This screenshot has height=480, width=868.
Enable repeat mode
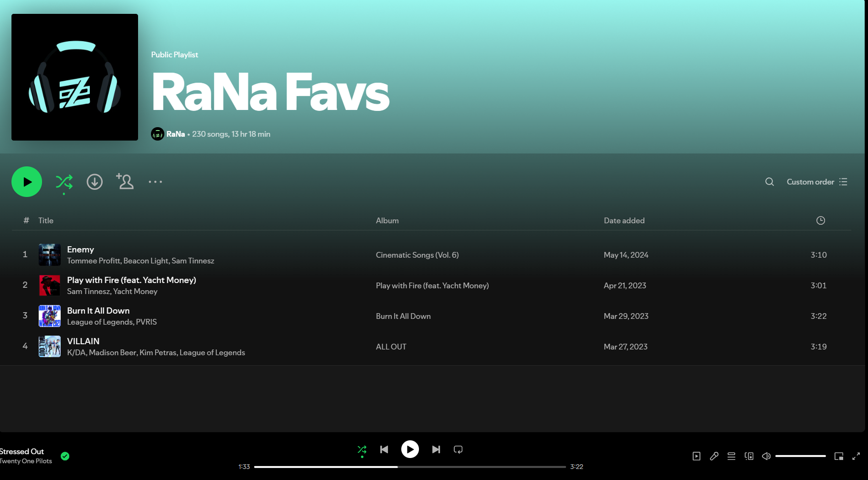(x=458, y=449)
